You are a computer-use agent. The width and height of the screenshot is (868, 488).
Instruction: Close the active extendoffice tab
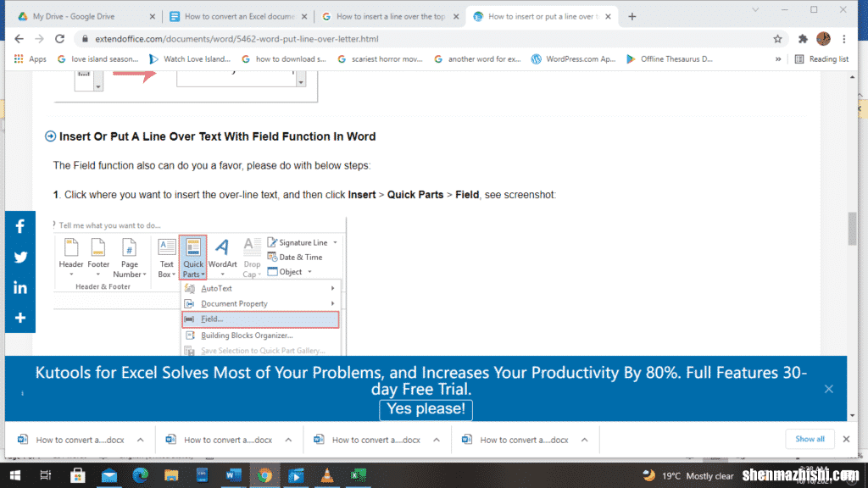tap(609, 17)
